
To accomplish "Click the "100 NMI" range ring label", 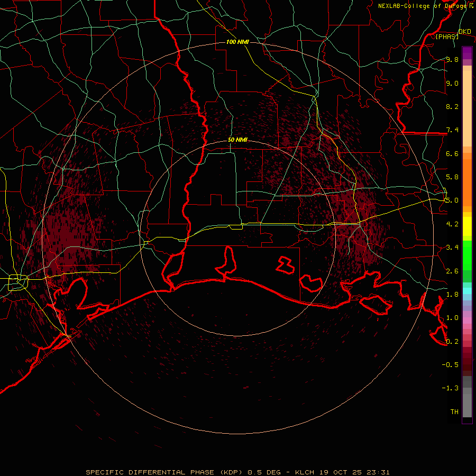I will [x=237, y=42].
